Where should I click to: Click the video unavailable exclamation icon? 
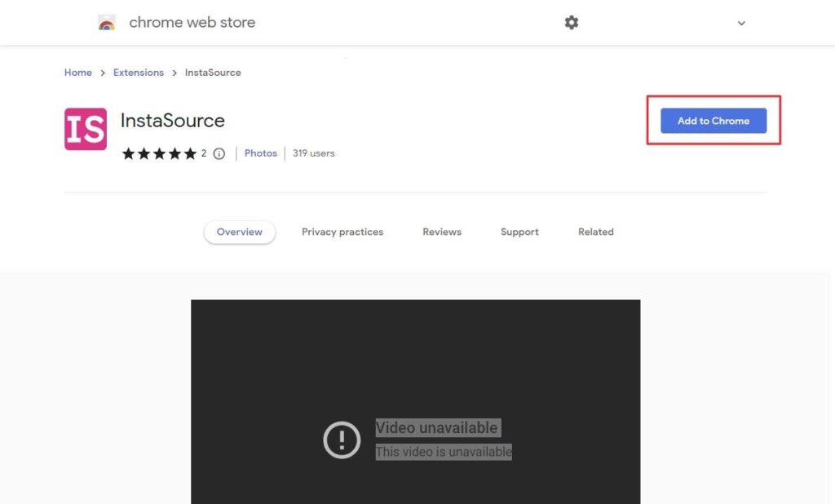342,440
